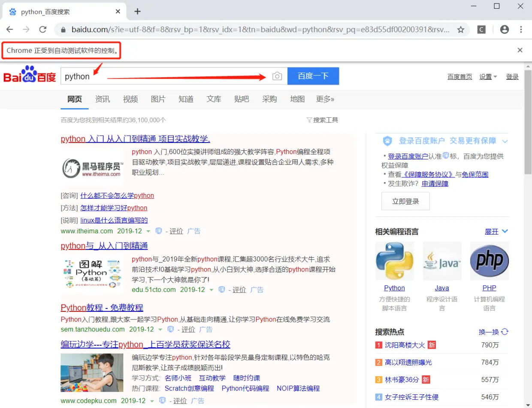Close the python_百度搜索 tab
Viewport: 532px width, 408px height.
(x=118, y=12)
